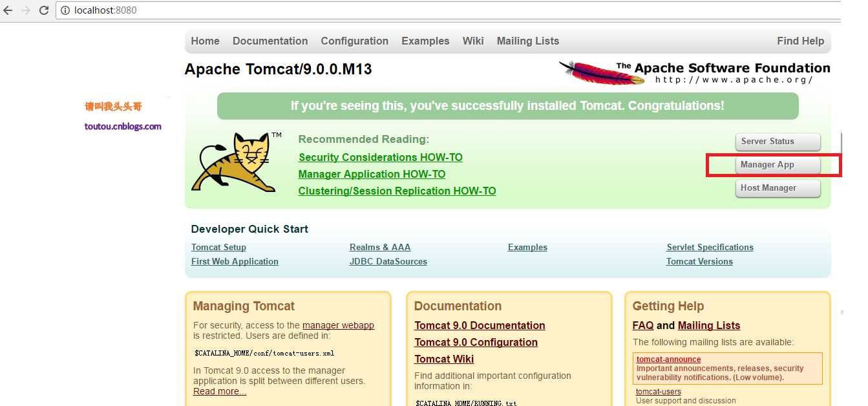Click the site info icon in the address bar
The image size is (868, 406).
pyautogui.click(x=65, y=10)
